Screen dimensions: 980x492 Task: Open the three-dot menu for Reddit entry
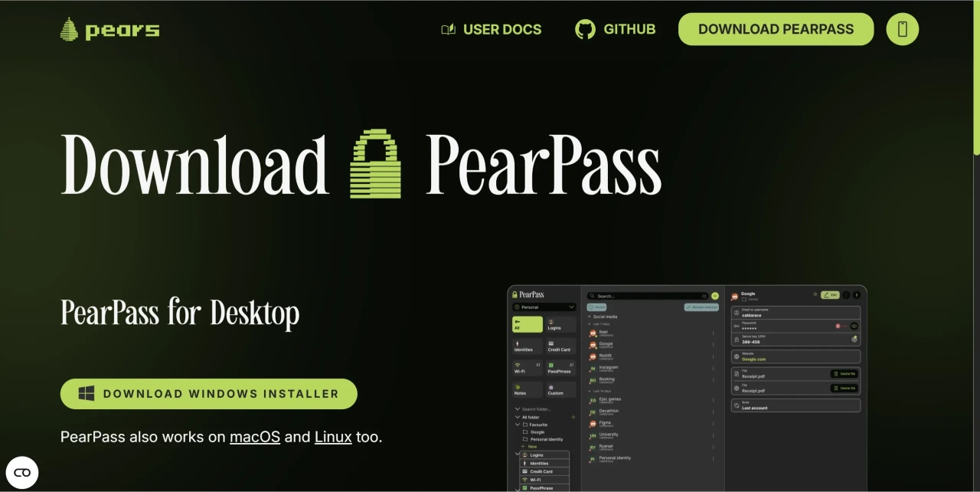point(713,356)
